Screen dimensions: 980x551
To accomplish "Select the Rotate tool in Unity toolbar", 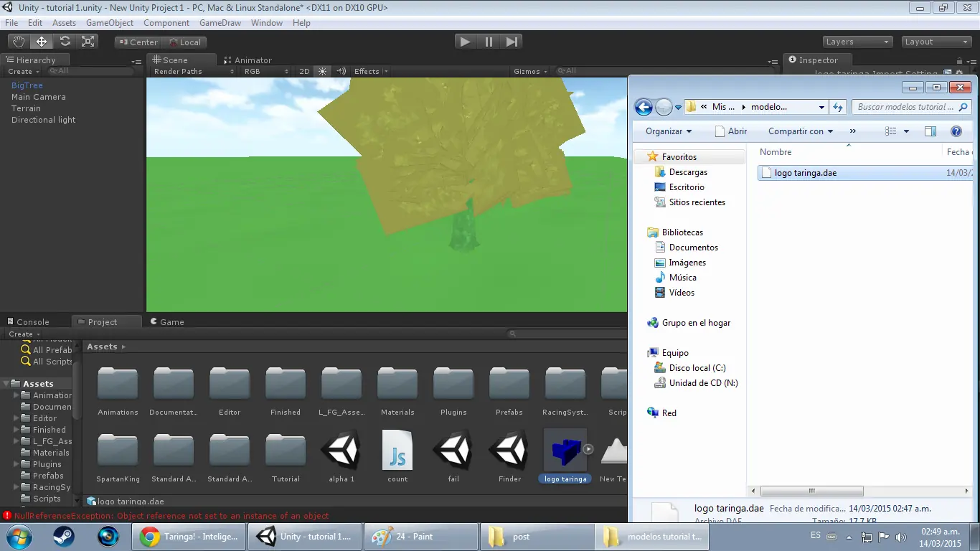I will coord(65,42).
